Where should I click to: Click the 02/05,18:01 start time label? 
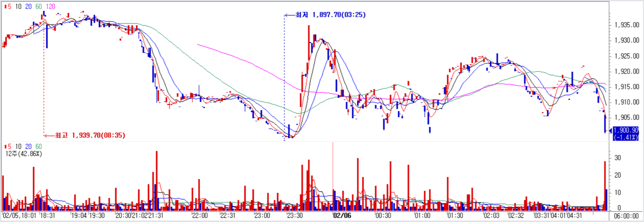click(x=20, y=215)
